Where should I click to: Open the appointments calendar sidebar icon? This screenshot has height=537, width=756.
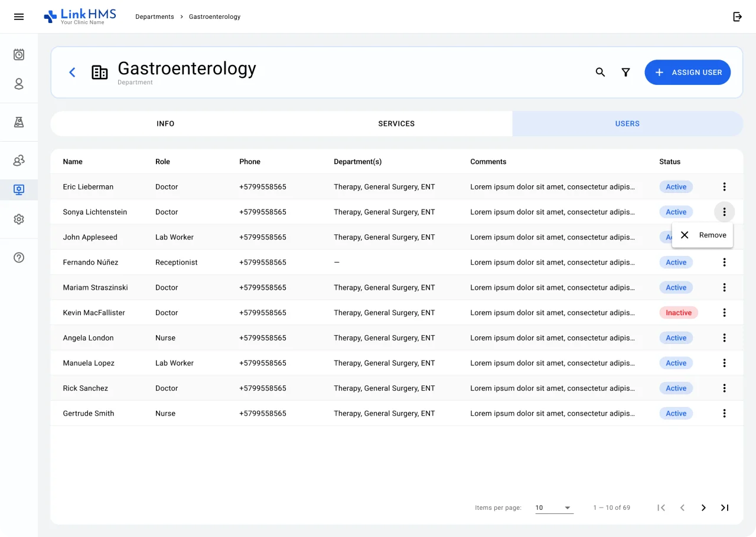click(x=19, y=54)
